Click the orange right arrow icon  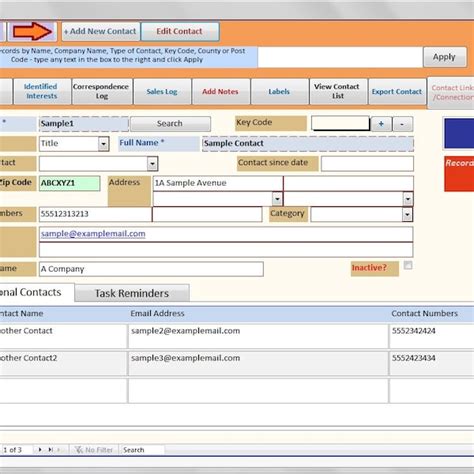pos(32,31)
